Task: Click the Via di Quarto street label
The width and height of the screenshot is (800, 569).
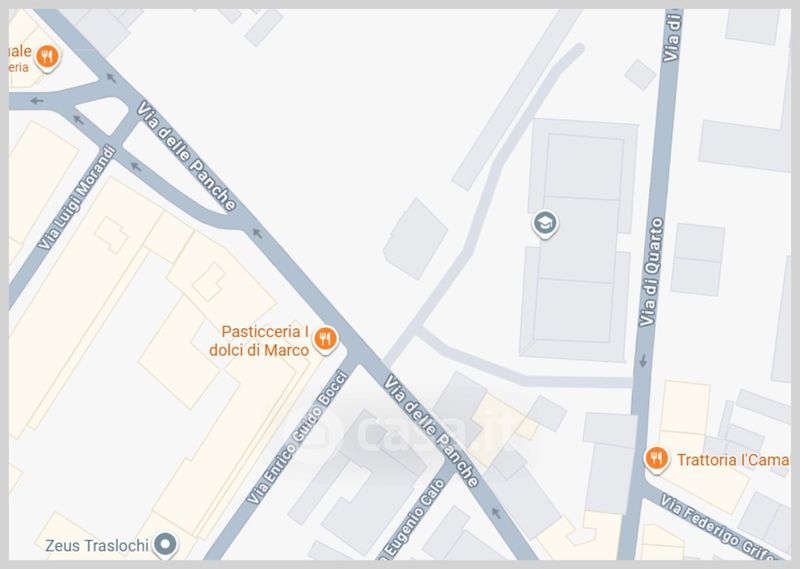Action: point(652,272)
